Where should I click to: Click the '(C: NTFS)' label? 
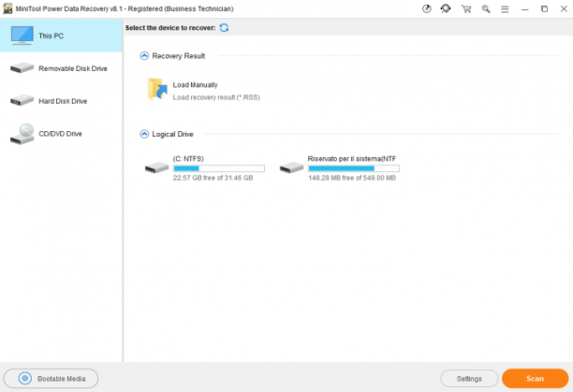tap(188, 159)
